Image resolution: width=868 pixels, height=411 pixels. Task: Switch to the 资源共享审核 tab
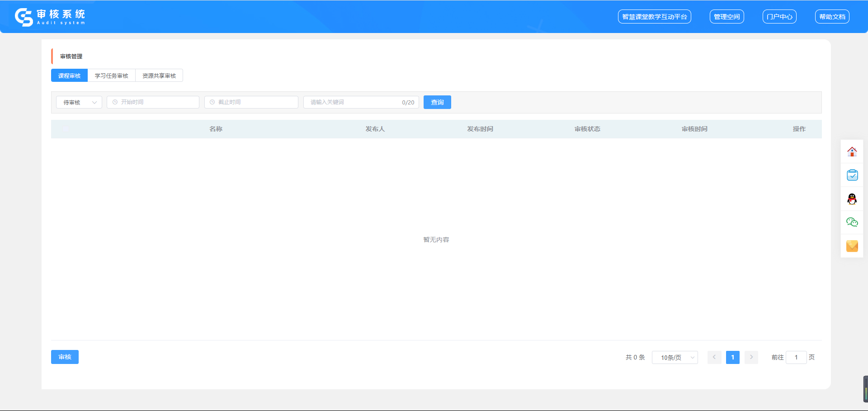click(x=159, y=76)
